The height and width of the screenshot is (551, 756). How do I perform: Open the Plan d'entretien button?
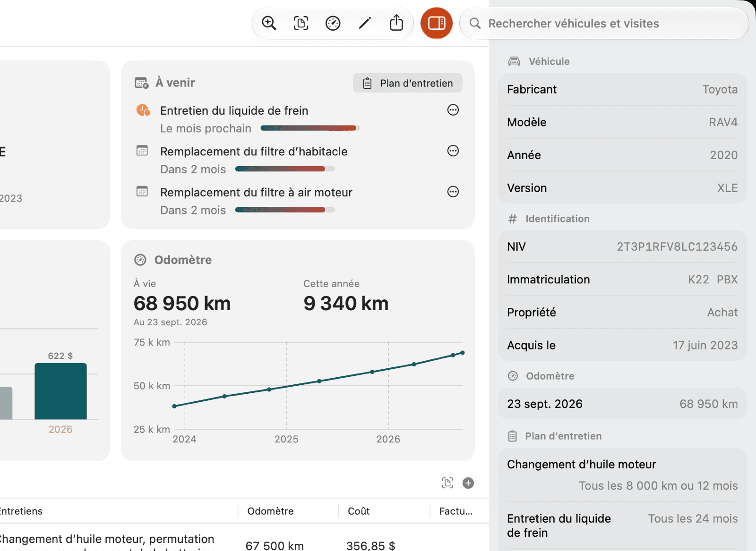coord(407,83)
